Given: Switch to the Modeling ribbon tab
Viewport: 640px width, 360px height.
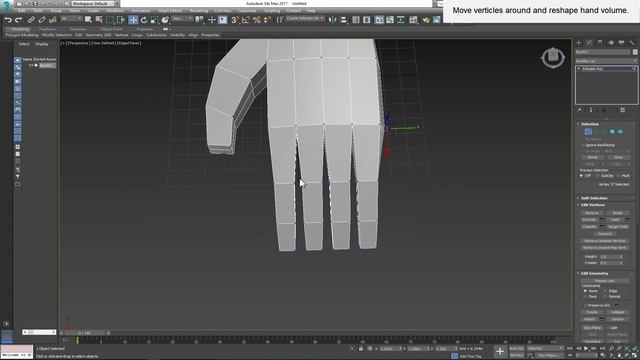Looking at the screenshot, I should tap(20, 29).
